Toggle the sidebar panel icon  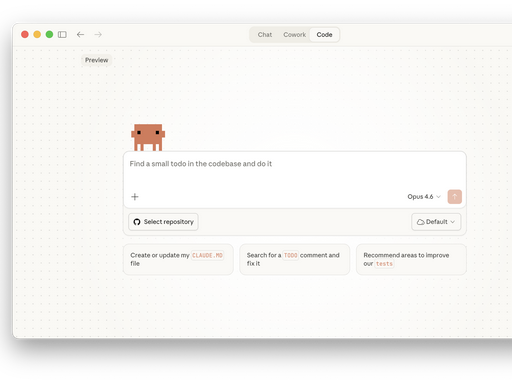62,34
